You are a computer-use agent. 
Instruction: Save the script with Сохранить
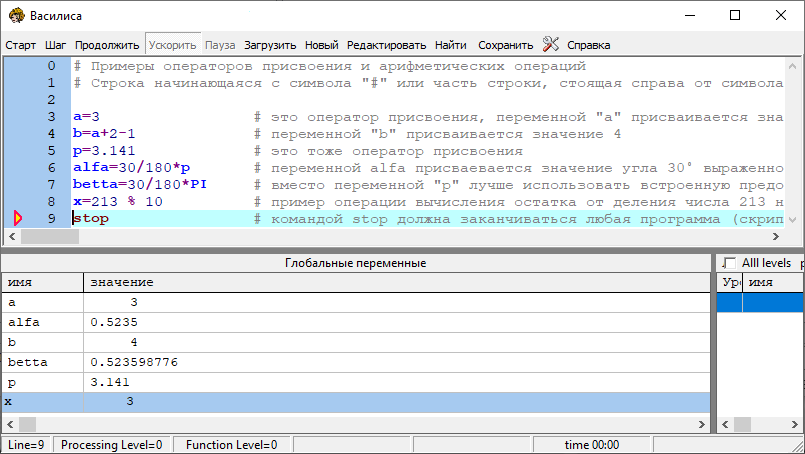pyautogui.click(x=506, y=45)
